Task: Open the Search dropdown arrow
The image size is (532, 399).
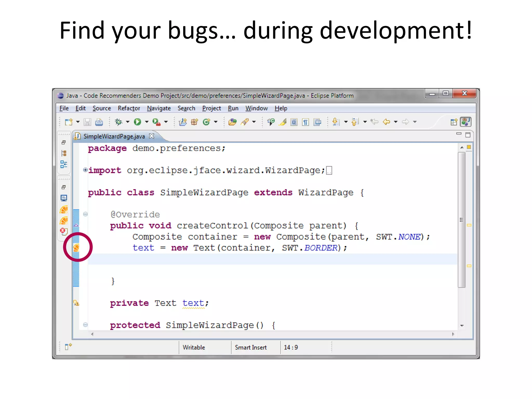Action: [x=254, y=122]
